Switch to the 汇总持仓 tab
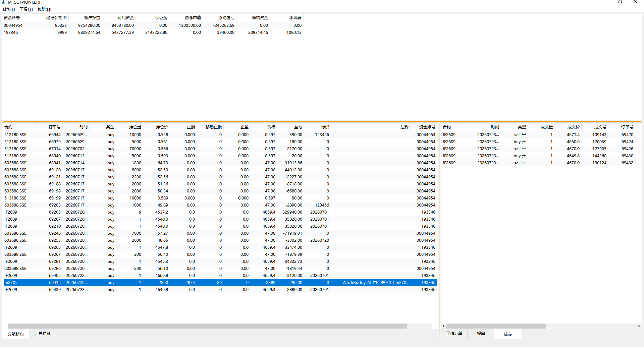This screenshot has width=644, height=347. [x=43, y=334]
